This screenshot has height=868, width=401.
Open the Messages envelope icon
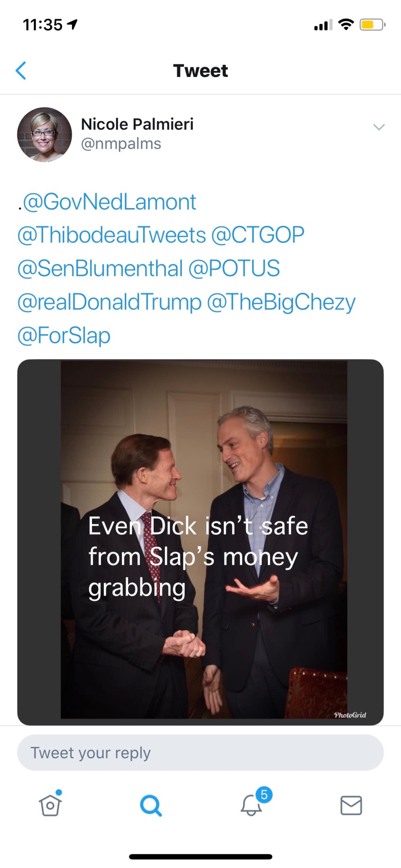(x=351, y=805)
